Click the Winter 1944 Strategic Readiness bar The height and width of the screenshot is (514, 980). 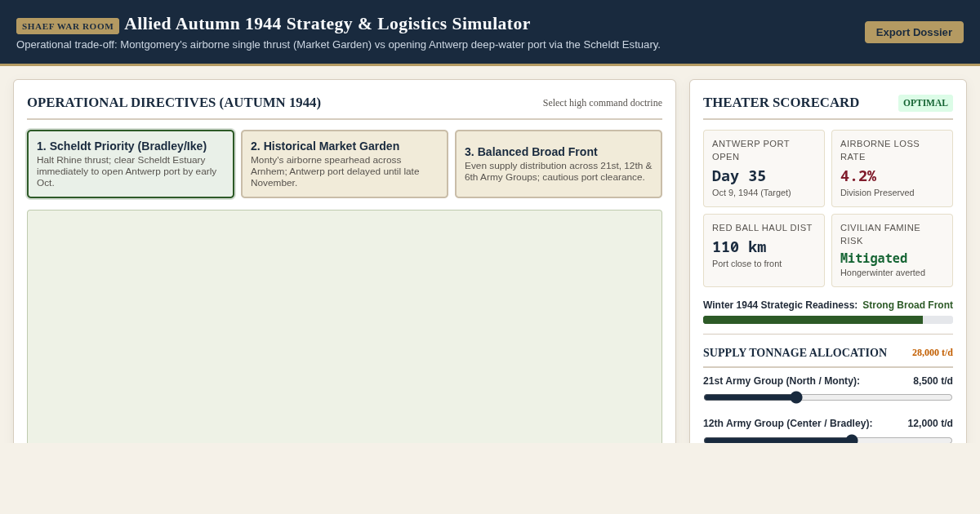pyautogui.click(x=828, y=320)
